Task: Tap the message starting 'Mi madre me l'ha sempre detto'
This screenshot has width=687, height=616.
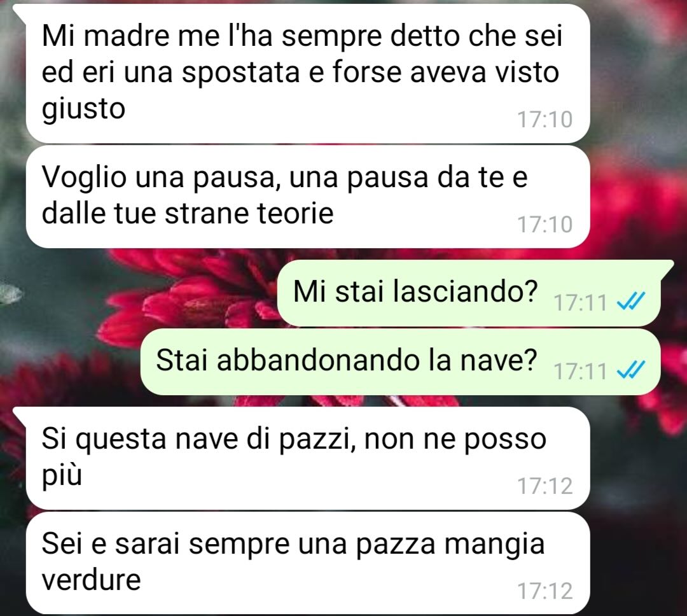Action: pos(308,74)
